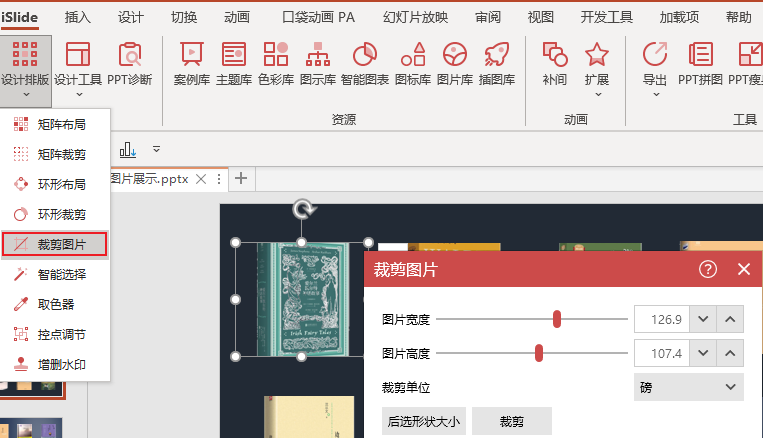Open the document tab options dots
The height and width of the screenshot is (438, 763).
(x=219, y=179)
